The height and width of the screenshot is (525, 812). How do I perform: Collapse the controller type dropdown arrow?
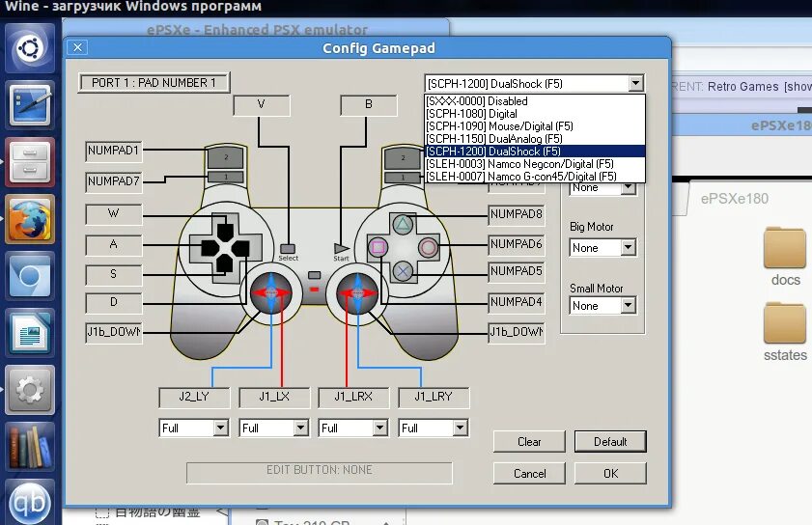click(635, 83)
